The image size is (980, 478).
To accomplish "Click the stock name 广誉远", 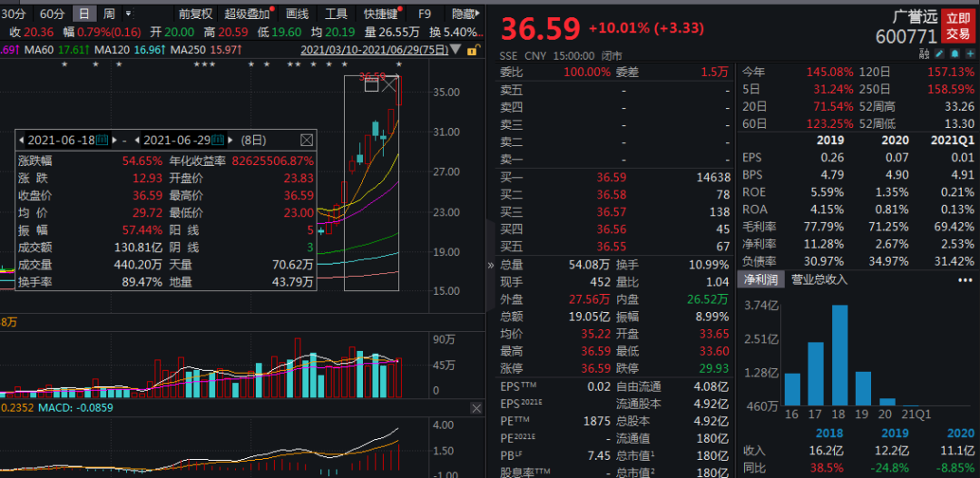I will pyautogui.click(x=915, y=17).
